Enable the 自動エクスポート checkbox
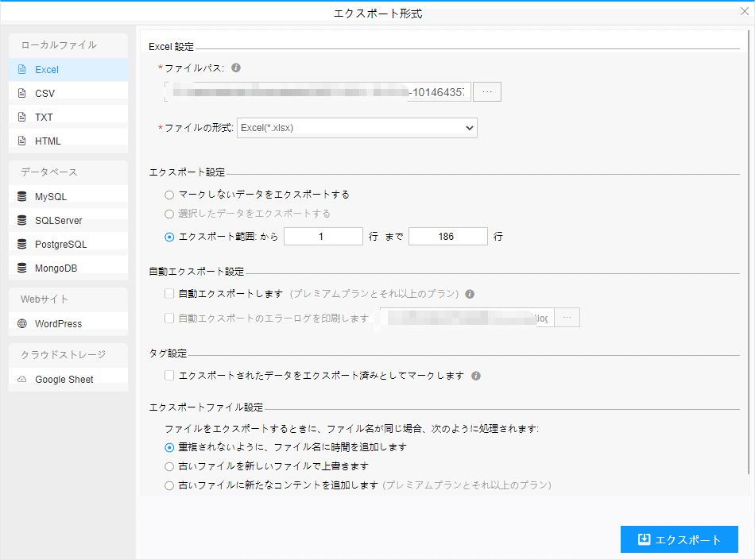755x560 pixels. click(169, 293)
